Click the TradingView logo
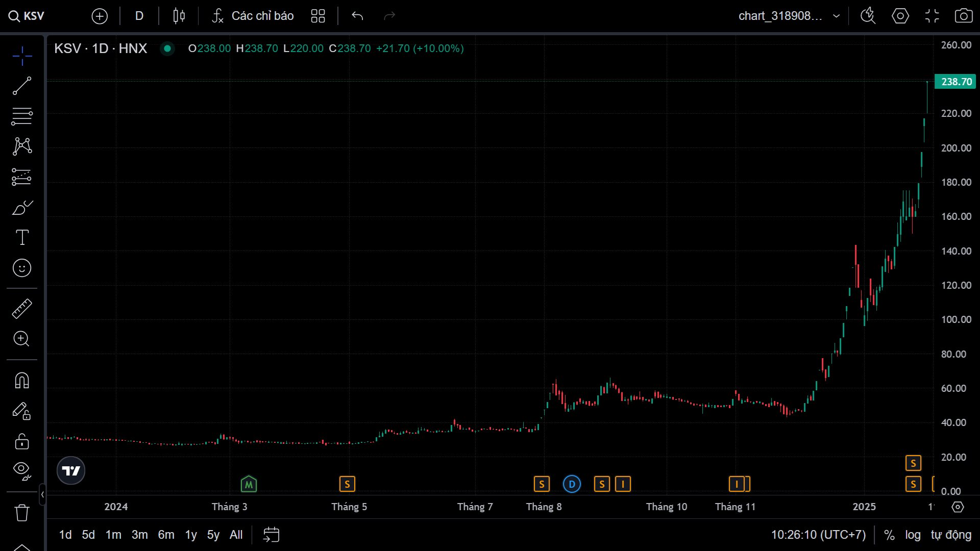Screen dimensions: 980x551 click(71, 470)
